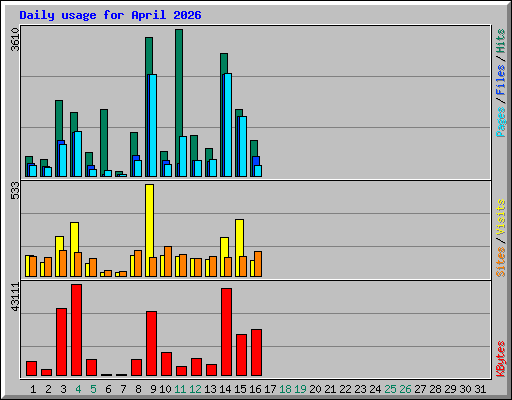The image size is (512, 400).
Task: Click the 533 visits axis value
Action: coord(15,190)
